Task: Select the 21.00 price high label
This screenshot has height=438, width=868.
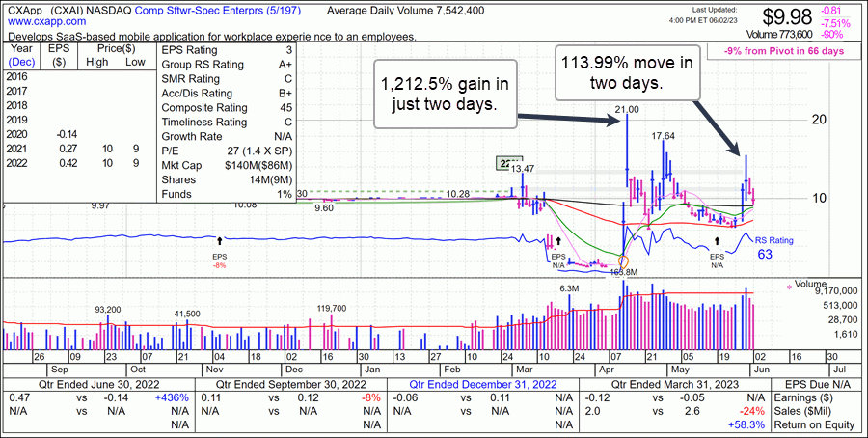Action: 627,110
